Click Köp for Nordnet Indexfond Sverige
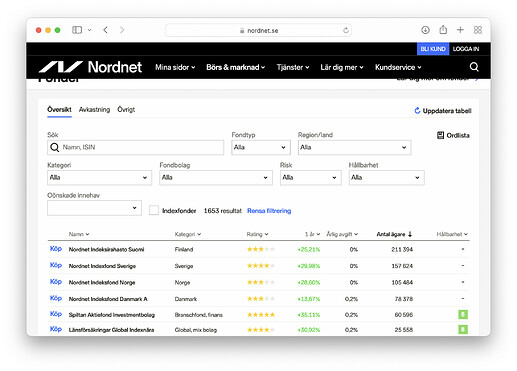 56,265
